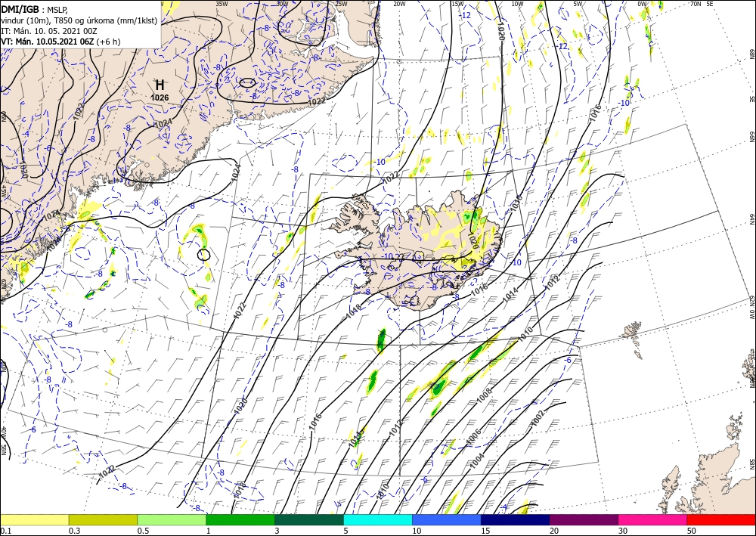Click the legend value '0.3'
Screen dimensions: 756x536
click(74, 531)
